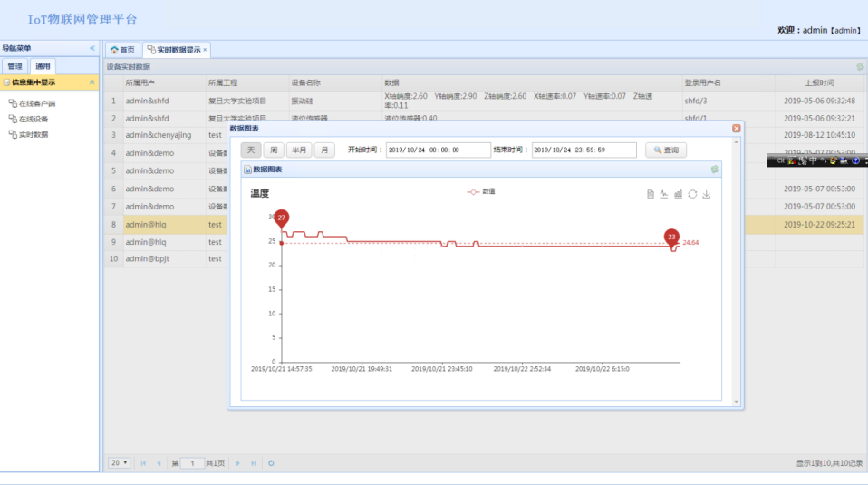
Task: Click the chart restore icon
Action: [692, 194]
